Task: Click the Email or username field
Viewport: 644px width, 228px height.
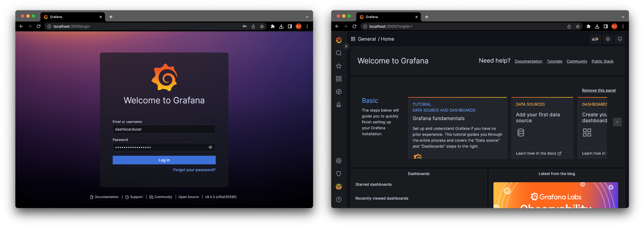Action: pos(164,129)
